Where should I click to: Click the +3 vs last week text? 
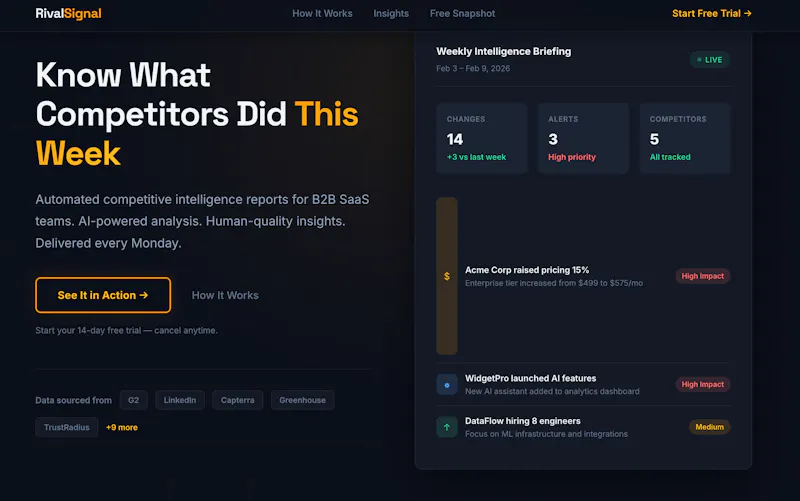pos(476,157)
